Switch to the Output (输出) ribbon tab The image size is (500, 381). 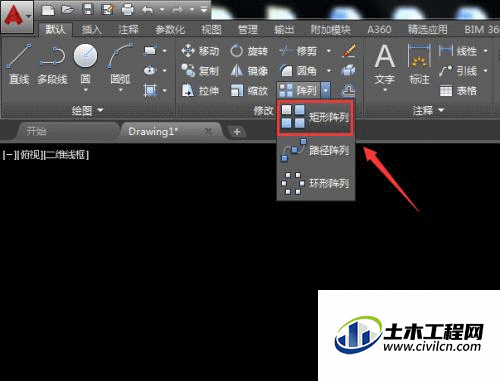(x=284, y=30)
